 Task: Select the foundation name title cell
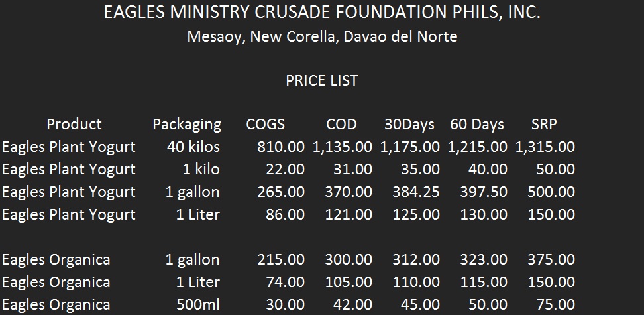pos(322,13)
